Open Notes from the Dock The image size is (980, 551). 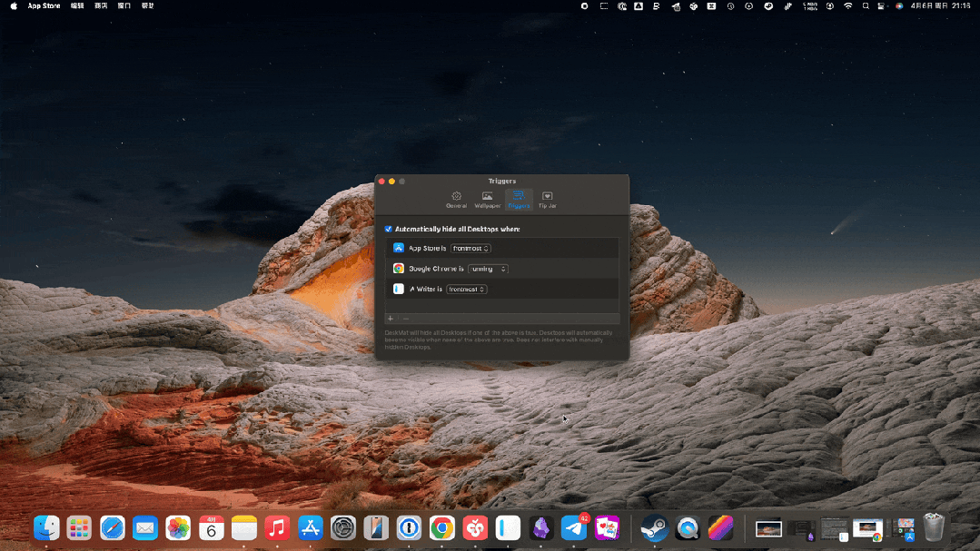tap(244, 528)
